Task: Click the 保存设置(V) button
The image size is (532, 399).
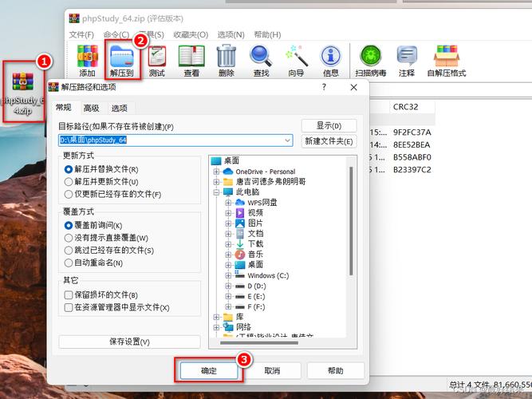Action: coord(129,342)
